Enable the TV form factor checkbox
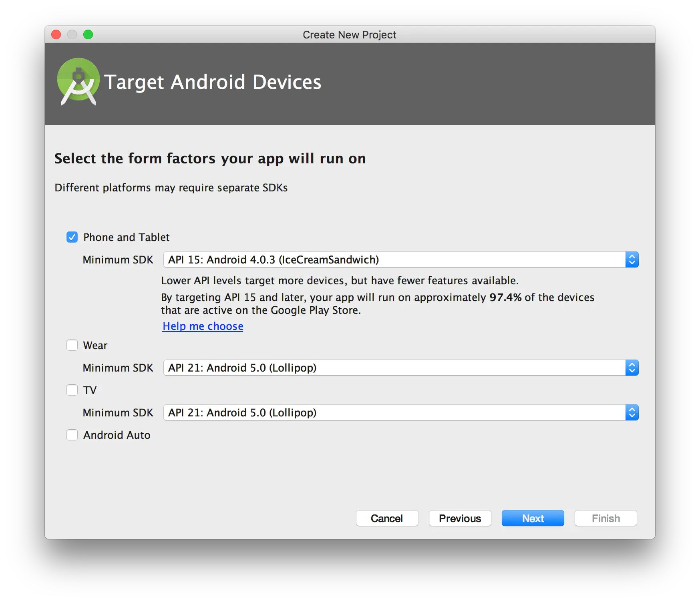This screenshot has width=700, height=603. click(x=72, y=390)
